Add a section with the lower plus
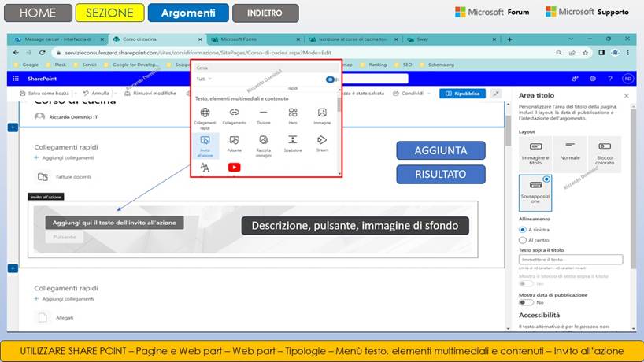644x362 pixels. point(13,268)
